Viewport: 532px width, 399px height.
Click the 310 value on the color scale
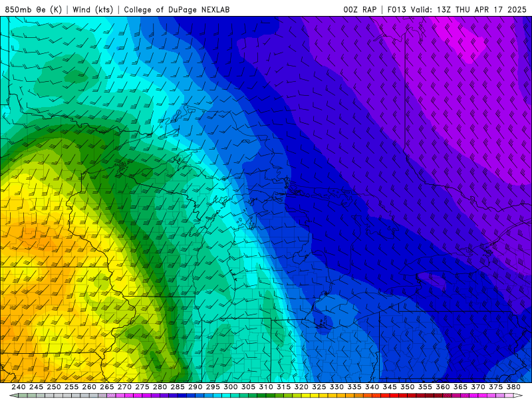coord(265,387)
